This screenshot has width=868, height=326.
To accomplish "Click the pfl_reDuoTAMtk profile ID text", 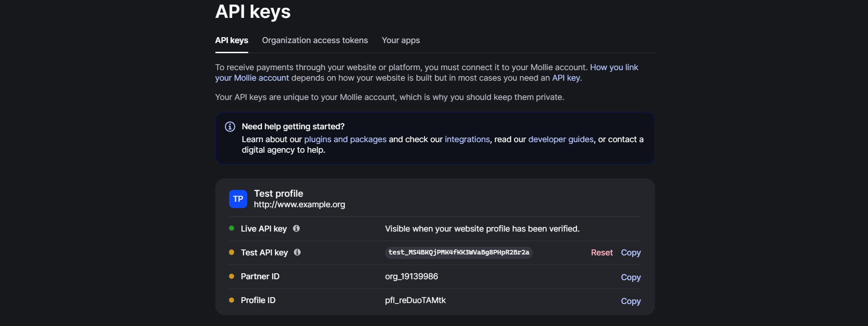I will pyautogui.click(x=415, y=300).
